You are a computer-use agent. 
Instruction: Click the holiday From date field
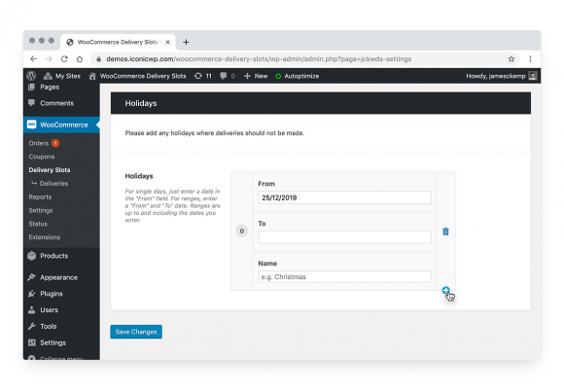(344, 197)
